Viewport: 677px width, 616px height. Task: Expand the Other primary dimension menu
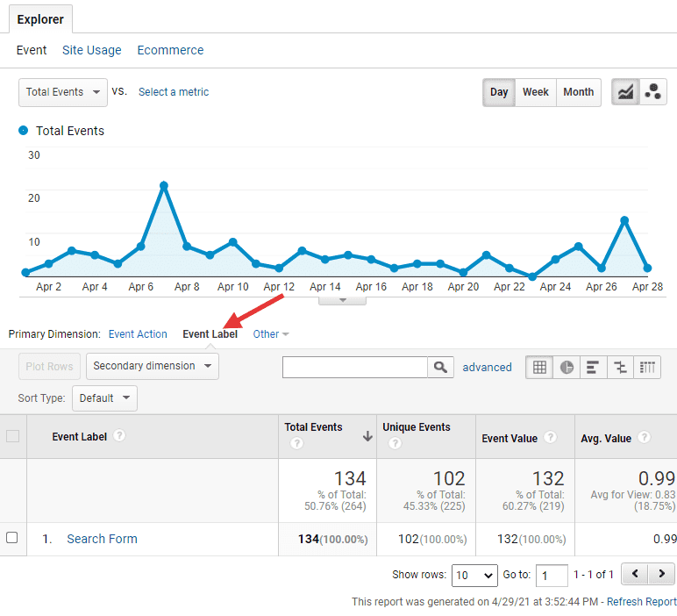pyautogui.click(x=271, y=334)
